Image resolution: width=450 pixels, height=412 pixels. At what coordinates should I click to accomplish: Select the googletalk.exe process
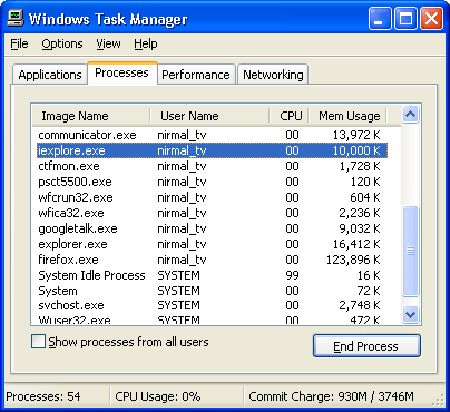212,229
